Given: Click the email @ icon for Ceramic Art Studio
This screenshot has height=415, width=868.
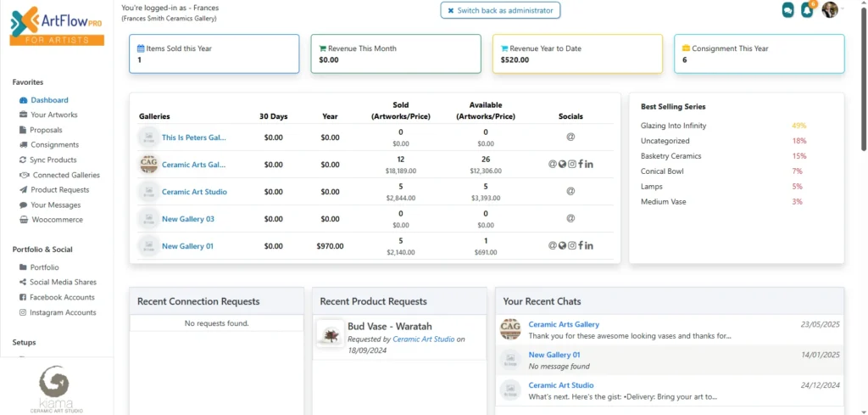Looking at the screenshot, I should click(570, 191).
